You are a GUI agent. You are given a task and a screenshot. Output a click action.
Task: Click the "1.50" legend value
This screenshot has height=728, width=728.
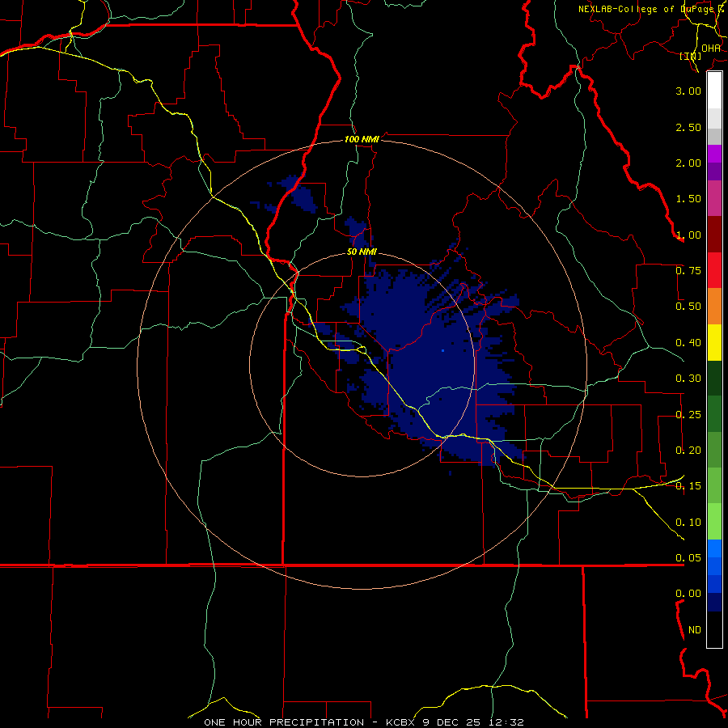point(688,199)
